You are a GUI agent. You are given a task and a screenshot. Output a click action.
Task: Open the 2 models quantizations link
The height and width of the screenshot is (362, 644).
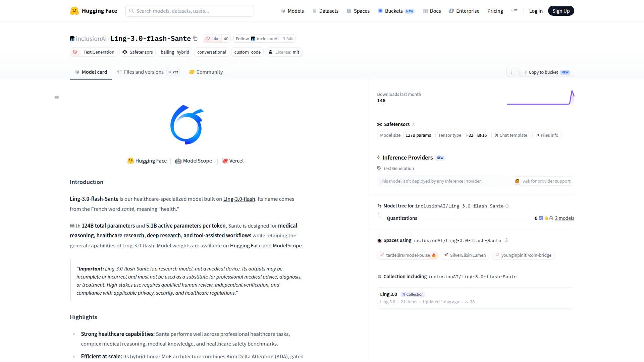coord(564,218)
